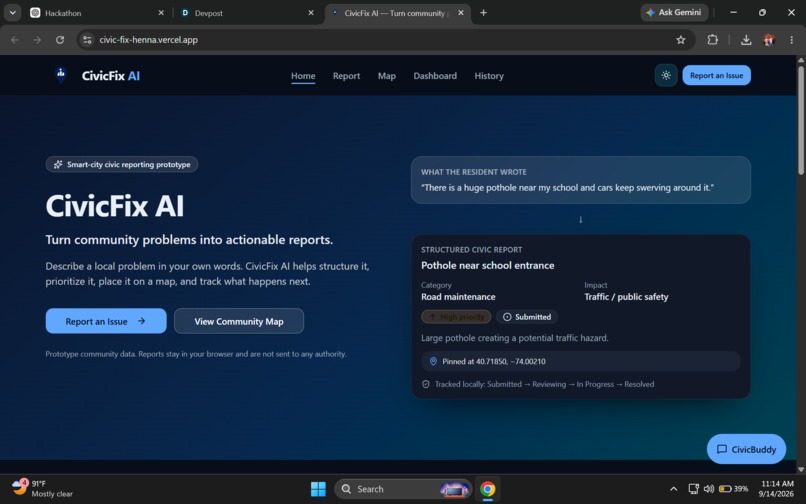This screenshot has width=806, height=504.
Task: Close the CivicFix AI tab
Action: click(461, 13)
